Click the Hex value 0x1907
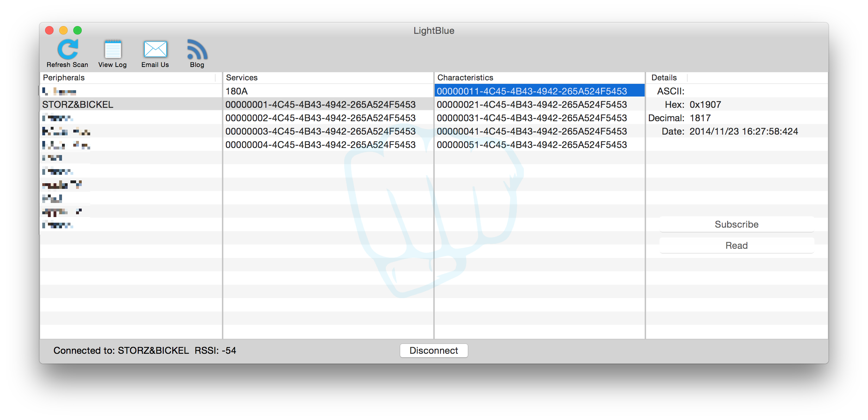This screenshot has height=420, width=868. (x=705, y=105)
